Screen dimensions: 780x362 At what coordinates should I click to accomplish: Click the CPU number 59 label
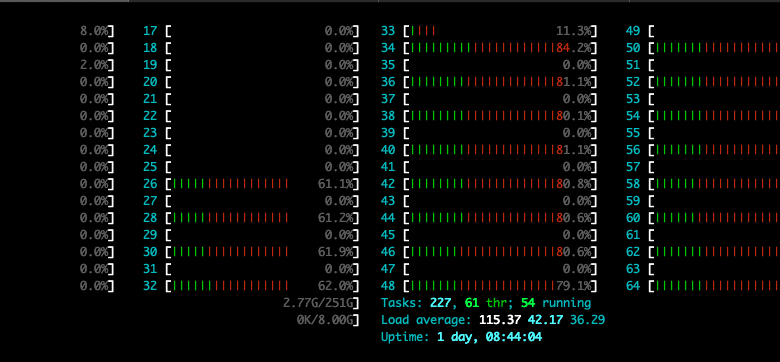coord(633,201)
